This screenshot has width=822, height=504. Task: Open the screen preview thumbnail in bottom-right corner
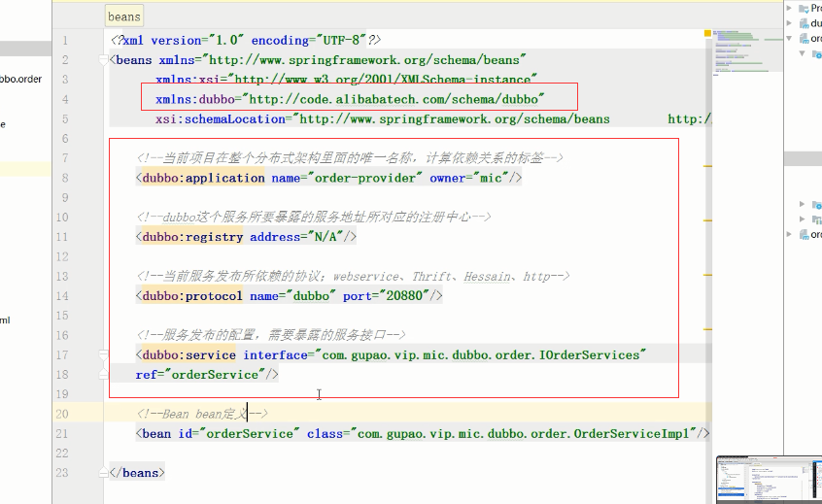[770, 480]
